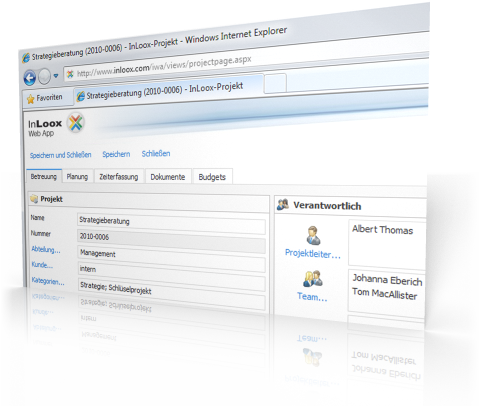Click Speichern und Schließen link
480x406 pixels.
point(60,155)
